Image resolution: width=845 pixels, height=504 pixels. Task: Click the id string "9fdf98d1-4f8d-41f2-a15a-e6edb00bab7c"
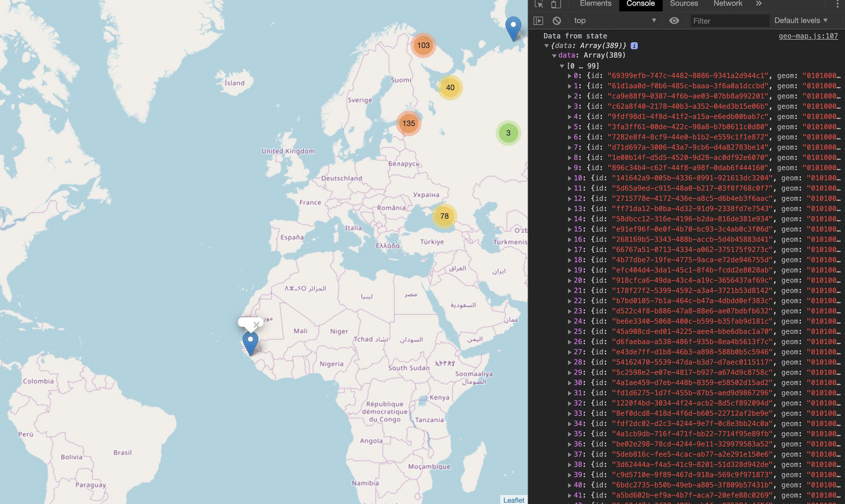click(x=688, y=117)
